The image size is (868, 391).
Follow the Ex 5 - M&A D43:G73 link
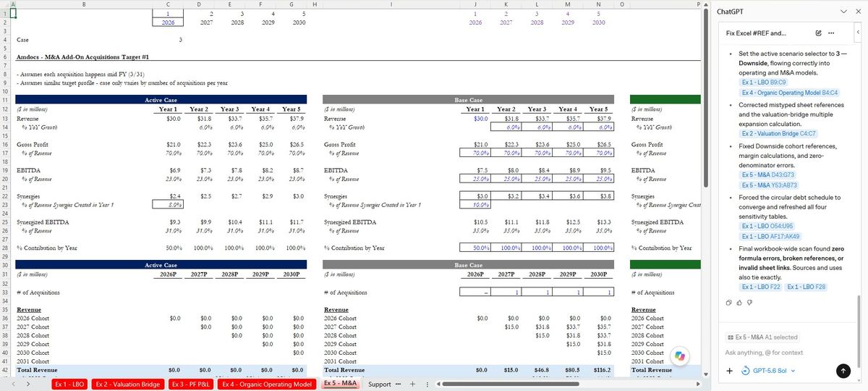tap(767, 175)
